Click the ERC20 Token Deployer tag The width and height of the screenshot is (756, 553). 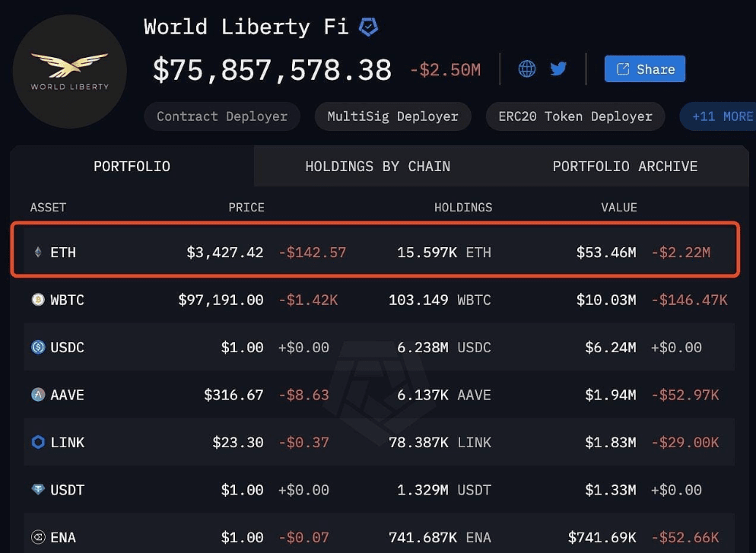coord(575,116)
